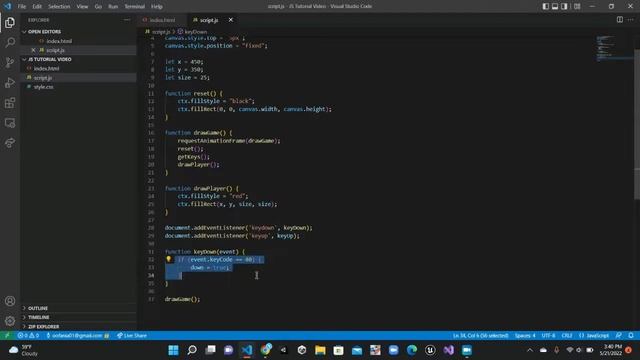
Task: Click the remote window indicator in status bar
Action: [x=7, y=336]
